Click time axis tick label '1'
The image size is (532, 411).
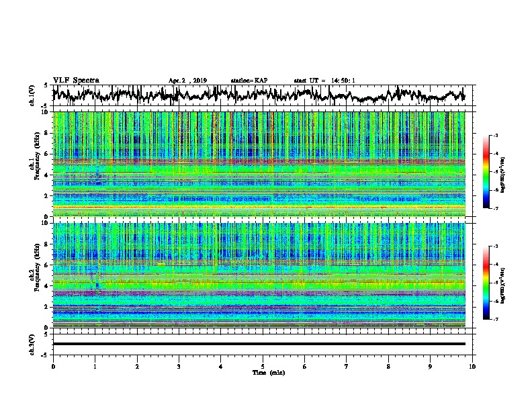95,367
